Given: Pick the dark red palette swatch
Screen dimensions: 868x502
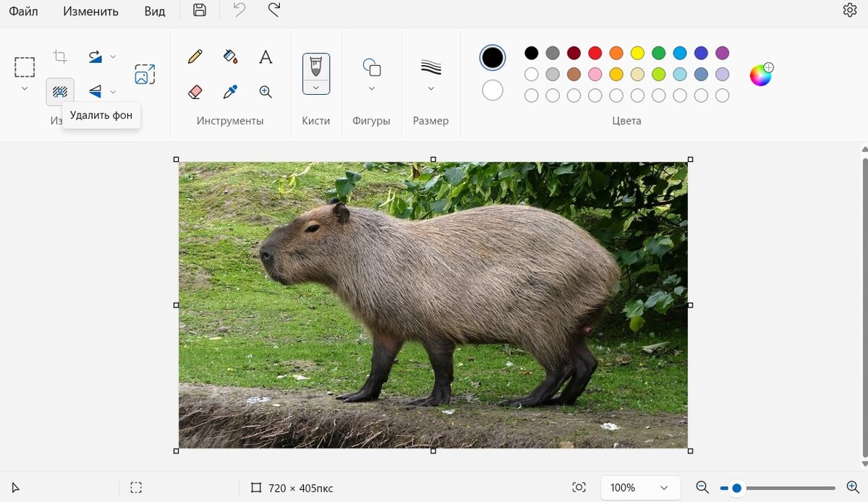Looking at the screenshot, I should pyautogui.click(x=574, y=53).
